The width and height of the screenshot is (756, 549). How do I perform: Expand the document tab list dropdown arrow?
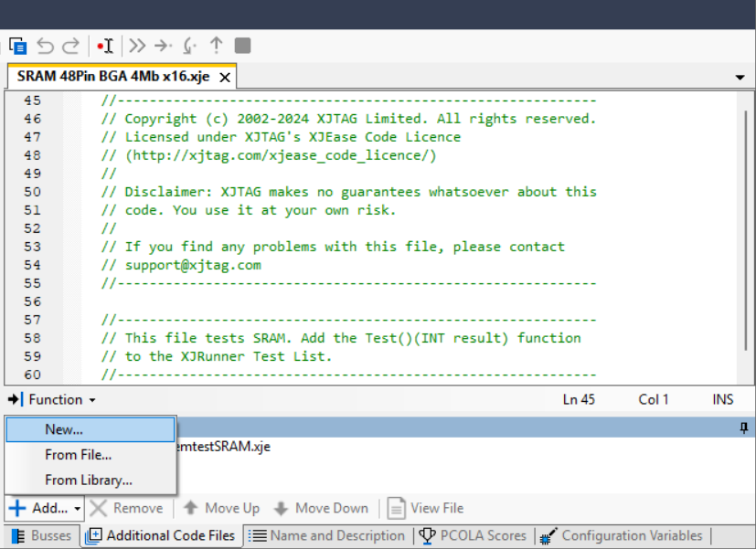(740, 78)
